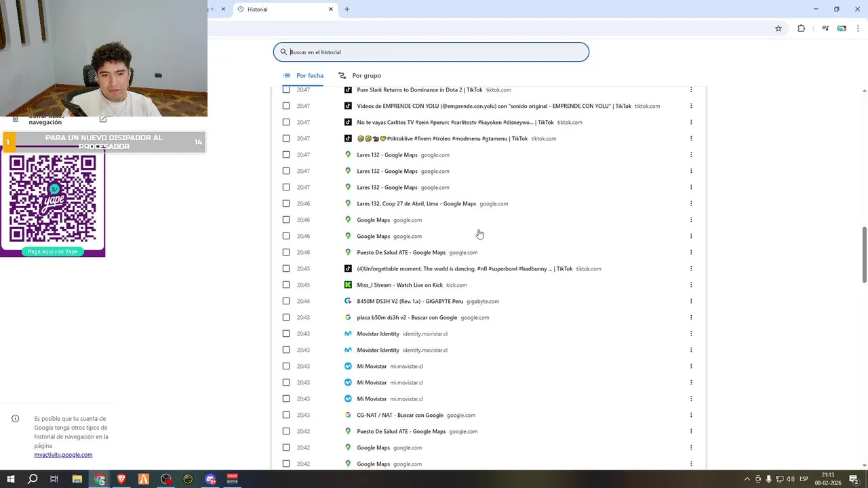Click the Paga aqui con Yape button

53,251
